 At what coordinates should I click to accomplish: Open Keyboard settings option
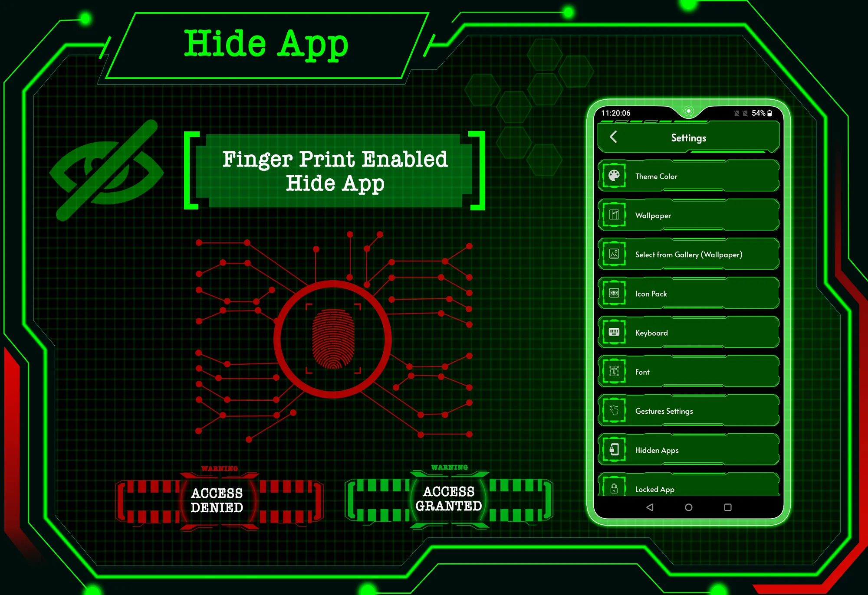[x=682, y=333]
